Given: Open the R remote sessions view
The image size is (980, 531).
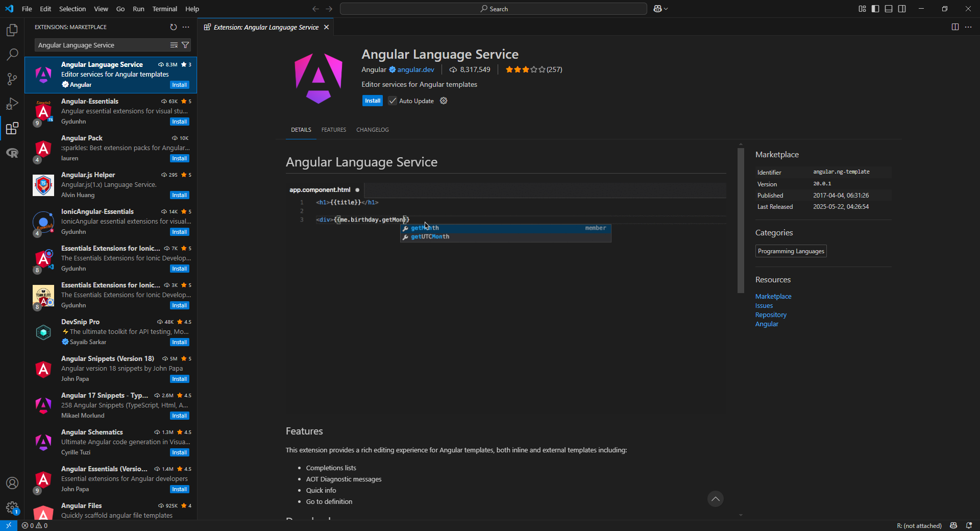Looking at the screenshot, I should [x=12, y=153].
